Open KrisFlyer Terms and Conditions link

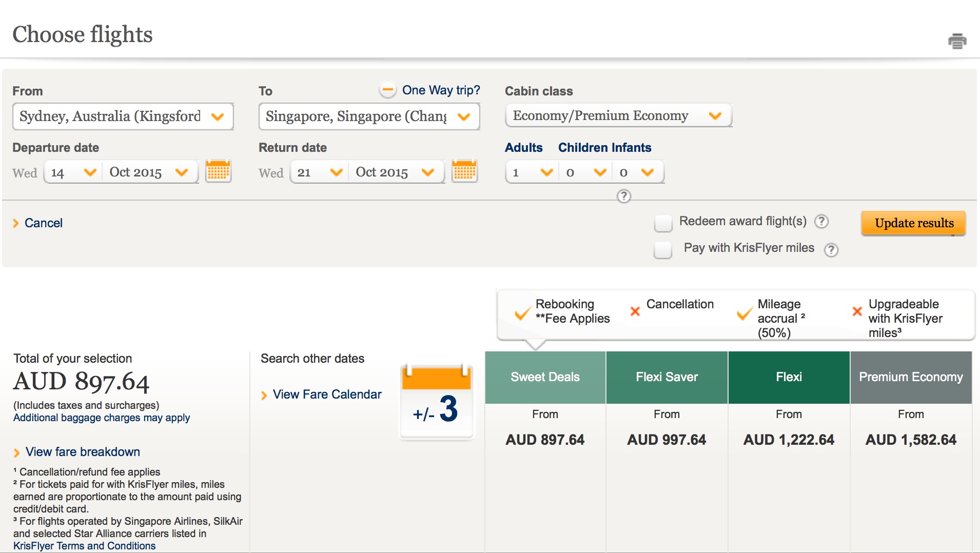[84, 546]
